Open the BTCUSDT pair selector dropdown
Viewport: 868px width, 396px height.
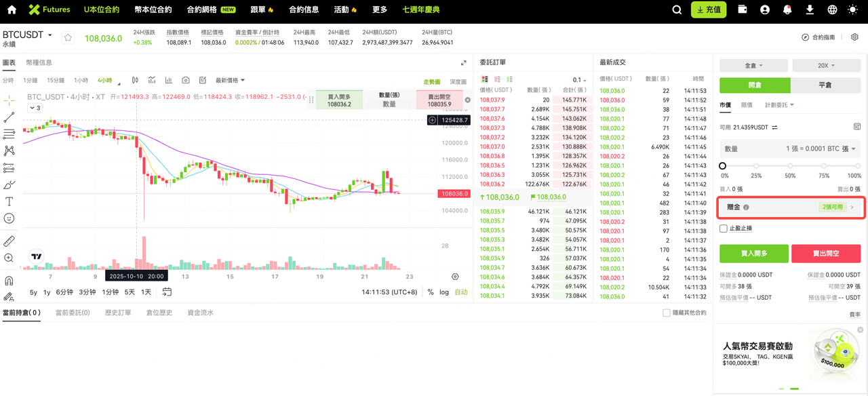[x=27, y=35]
